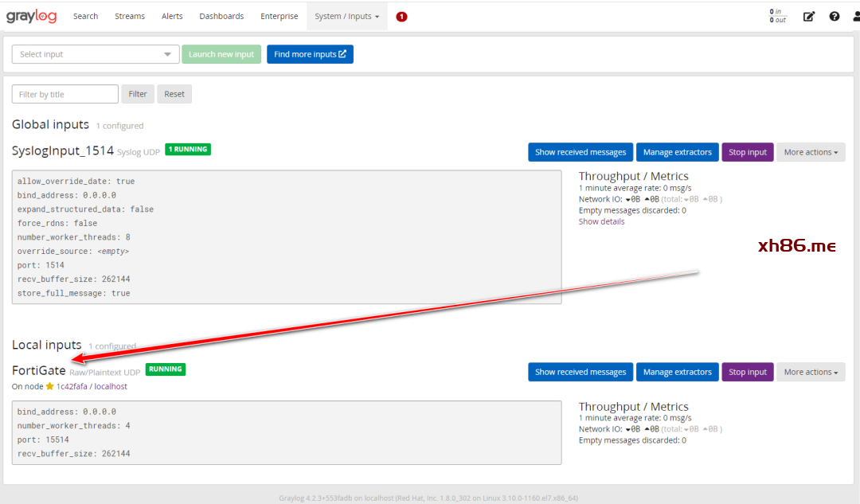Stop the SyslogInput_1514 input
Screen dimensions: 860x504
(748, 152)
